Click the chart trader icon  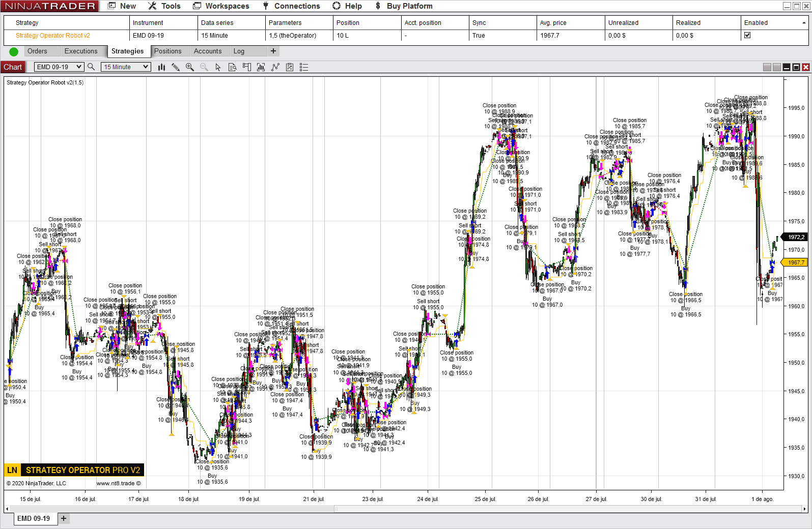(247, 67)
